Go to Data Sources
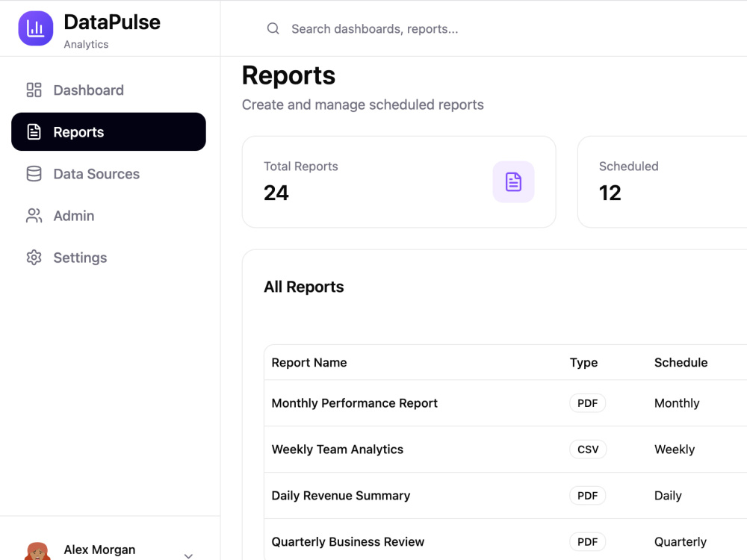747x560 pixels. click(x=108, y=174)
